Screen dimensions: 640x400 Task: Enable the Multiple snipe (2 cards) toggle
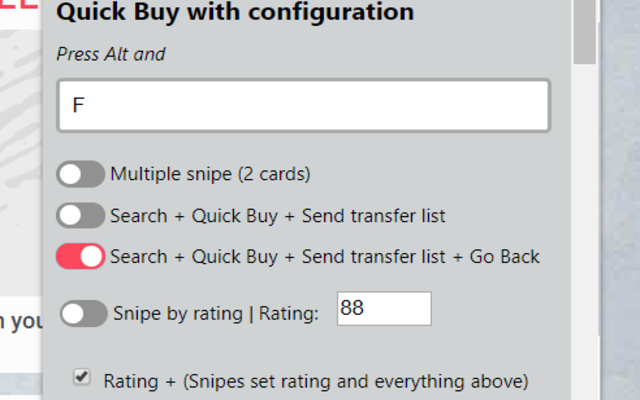[81, 175]
